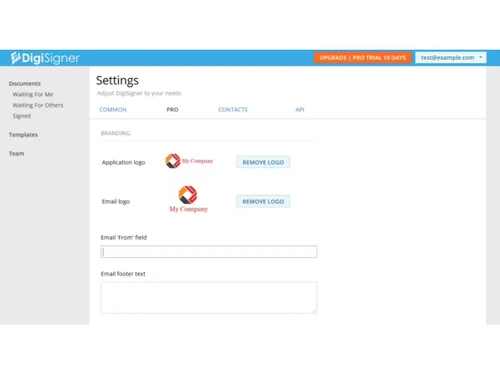Remove the Email logo
The width and height of the screenshot is (500, 375).
point(263,201)
